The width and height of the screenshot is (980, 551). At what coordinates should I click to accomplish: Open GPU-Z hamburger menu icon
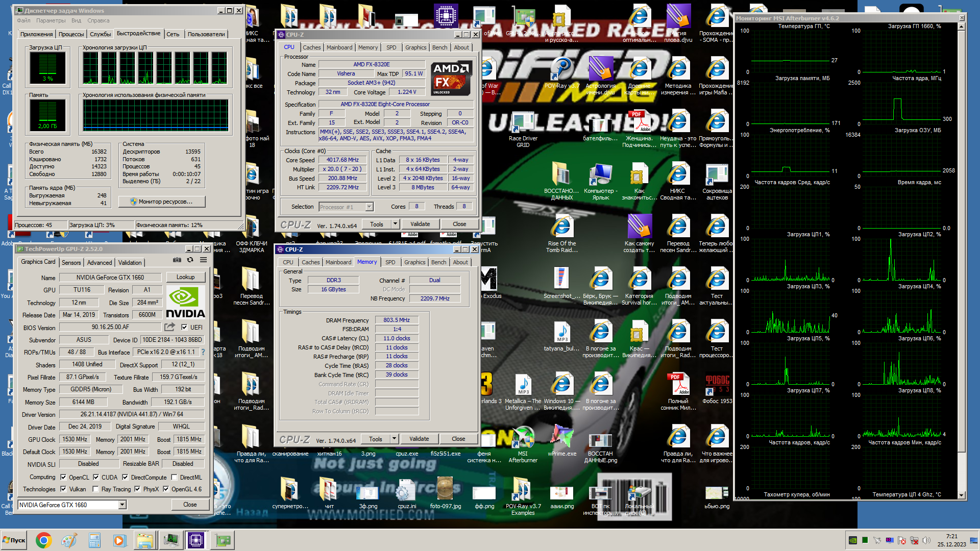tap(203, 260)
